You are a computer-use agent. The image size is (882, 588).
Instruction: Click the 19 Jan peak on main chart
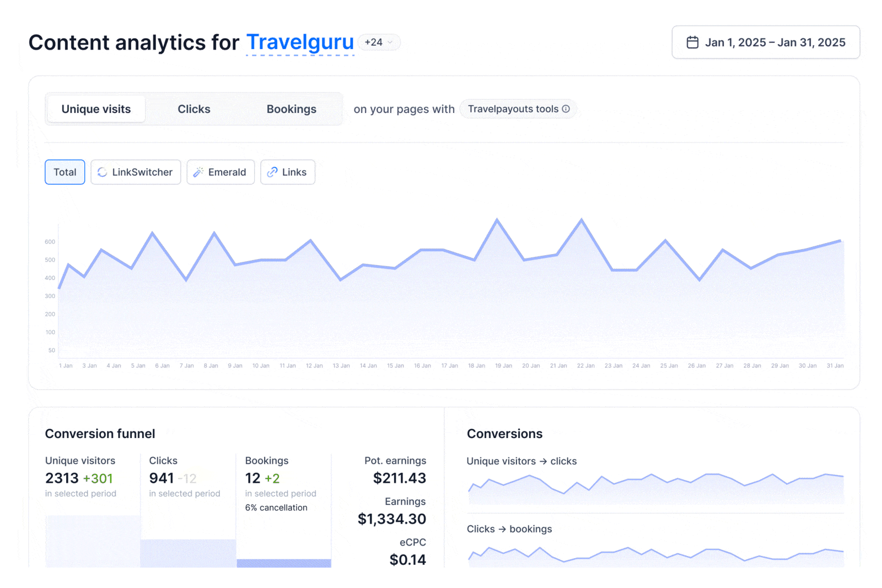(497, 220)
